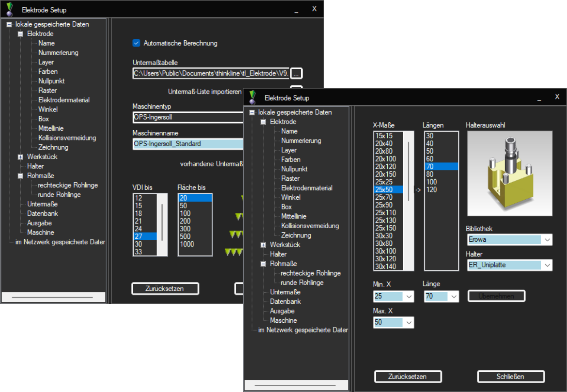Open the Bibliothek dropdown showing Erowa
Viewport: 567px width, 392px height.
pyautogui.click(x=547, y=240)
